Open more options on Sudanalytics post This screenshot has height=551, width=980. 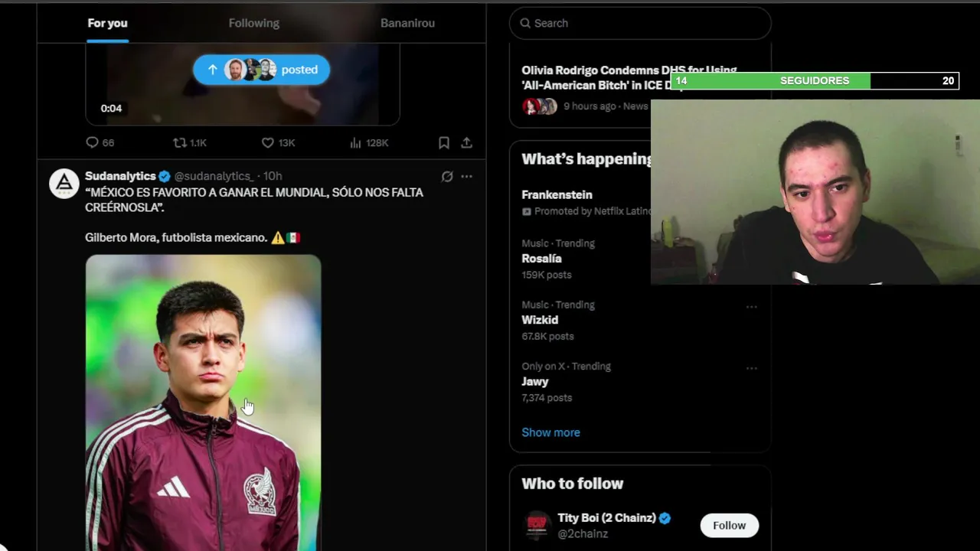tap(466, 176)
